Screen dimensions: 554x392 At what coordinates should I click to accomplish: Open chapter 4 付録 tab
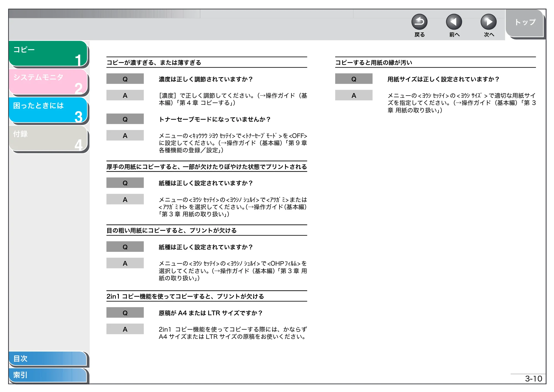pos(48,138)
